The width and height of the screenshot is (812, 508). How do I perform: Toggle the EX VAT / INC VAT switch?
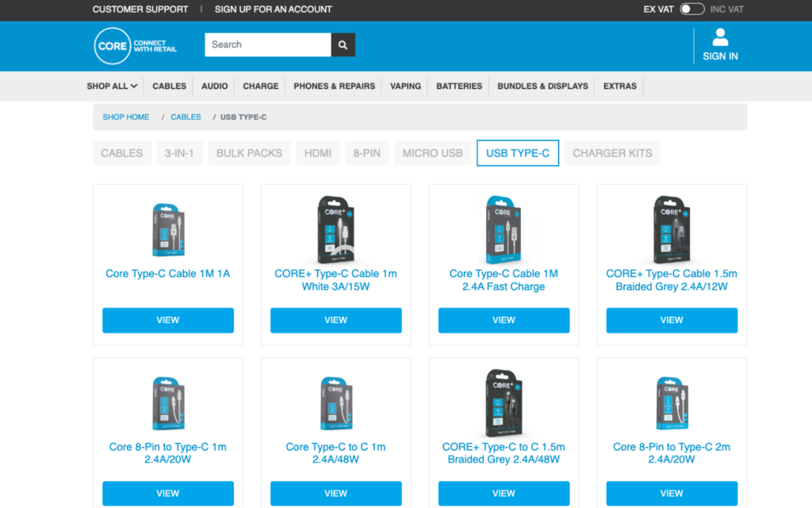click(691, 10)
